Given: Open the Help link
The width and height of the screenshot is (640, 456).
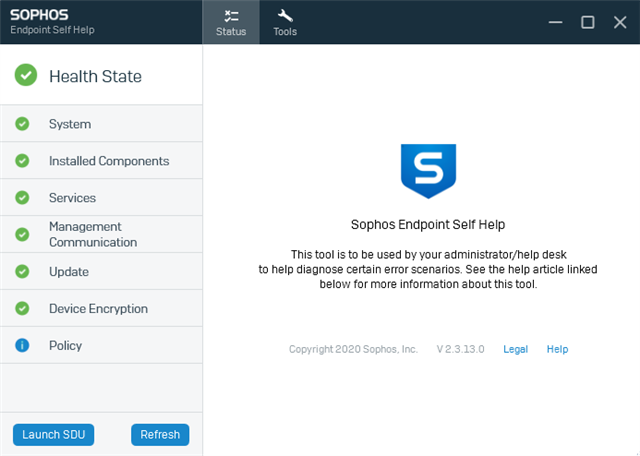Looking at the screenshot, I should [x=557, y=349].
